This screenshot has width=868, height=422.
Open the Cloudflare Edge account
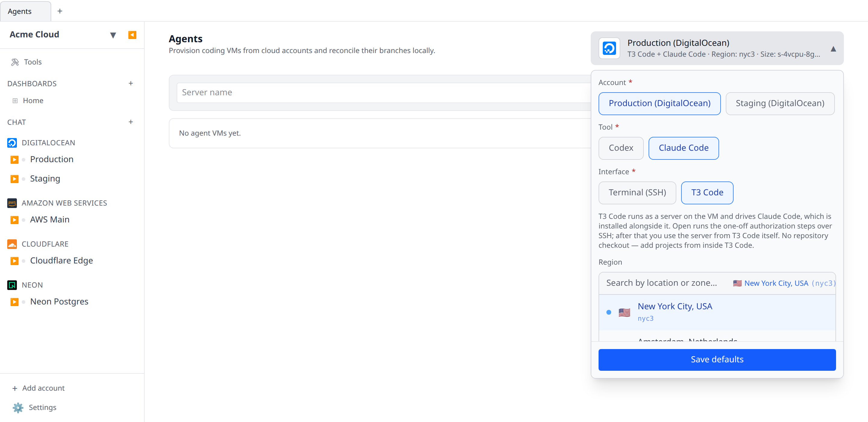pyautogui.click(x=61, y=261)
